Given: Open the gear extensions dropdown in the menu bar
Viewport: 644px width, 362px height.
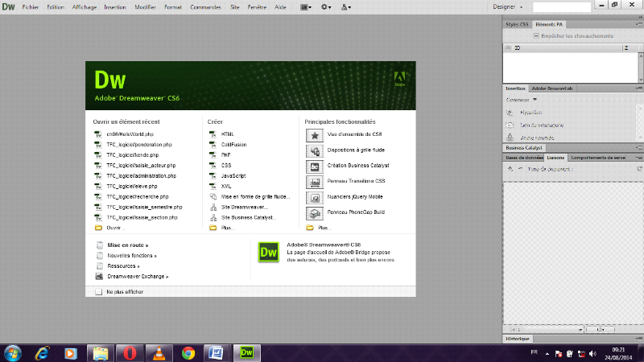Looking at the screenshot, I should point(327,6).
